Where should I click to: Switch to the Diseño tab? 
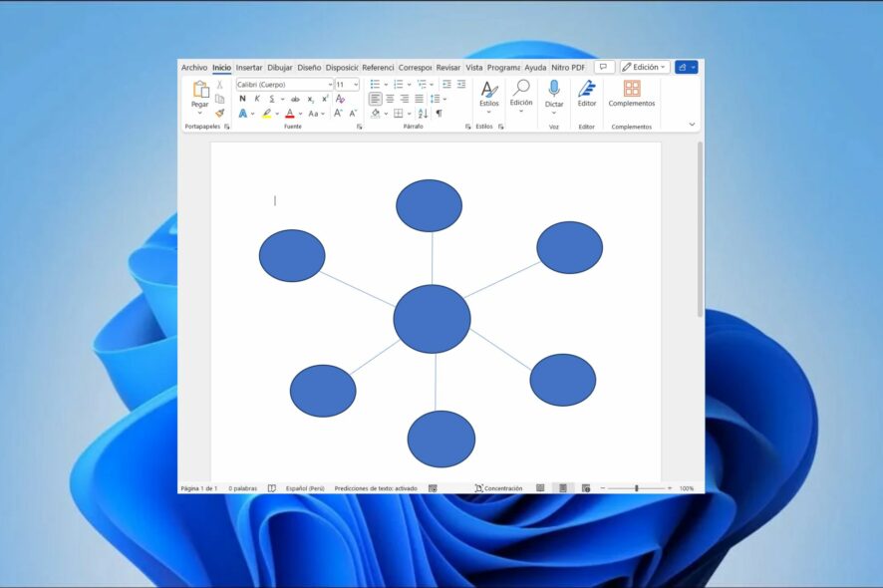coord(309,67)
